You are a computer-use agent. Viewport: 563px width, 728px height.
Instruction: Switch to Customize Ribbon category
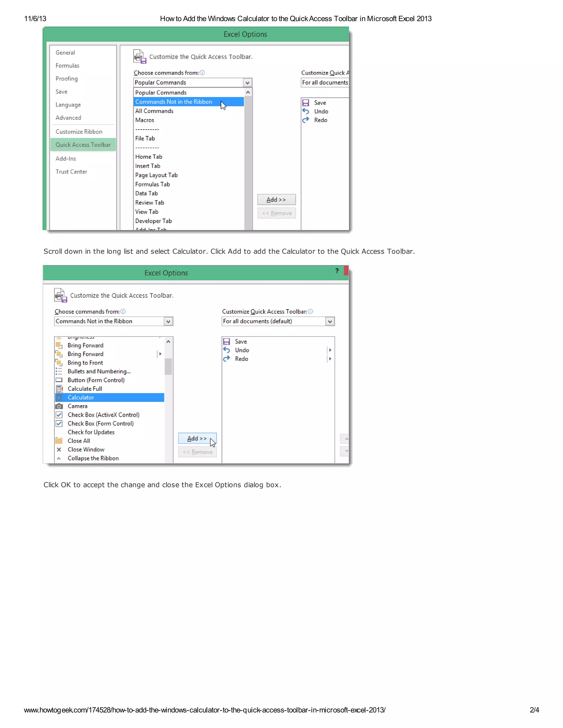[79, 132]
